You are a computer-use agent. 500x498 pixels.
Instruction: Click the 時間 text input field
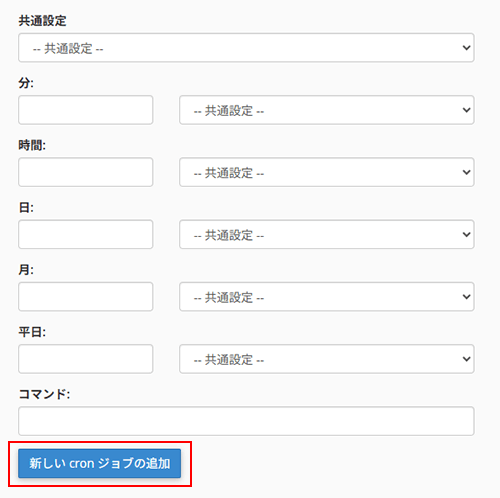86,172
